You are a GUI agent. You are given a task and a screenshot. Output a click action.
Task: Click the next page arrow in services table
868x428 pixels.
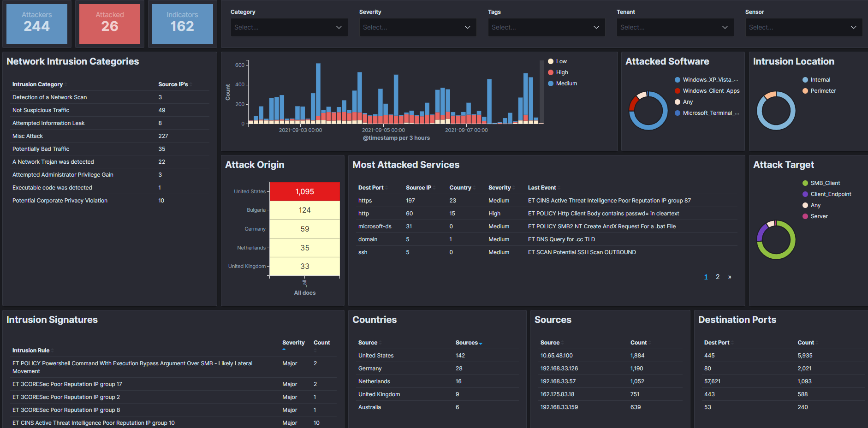[x=730, y=277]
